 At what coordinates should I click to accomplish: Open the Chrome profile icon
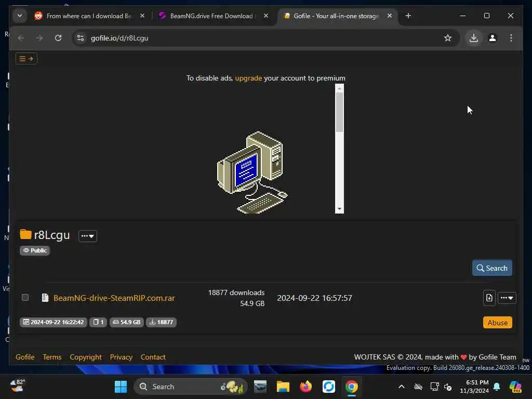493,38
